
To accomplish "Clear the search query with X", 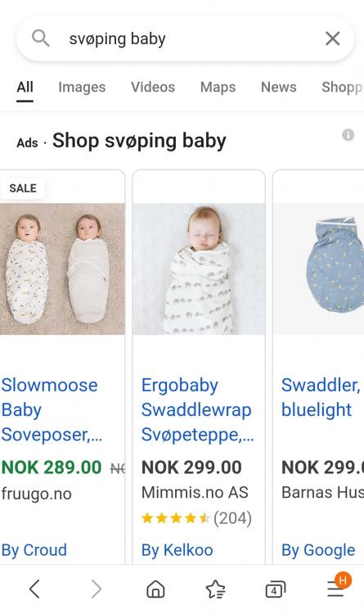I will (x=332, y=38).
